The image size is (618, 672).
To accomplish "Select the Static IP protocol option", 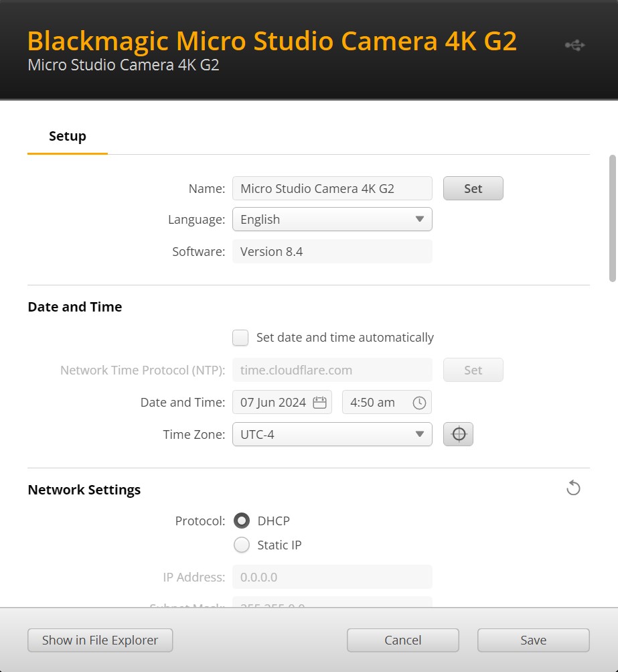I will coord(242,545).
